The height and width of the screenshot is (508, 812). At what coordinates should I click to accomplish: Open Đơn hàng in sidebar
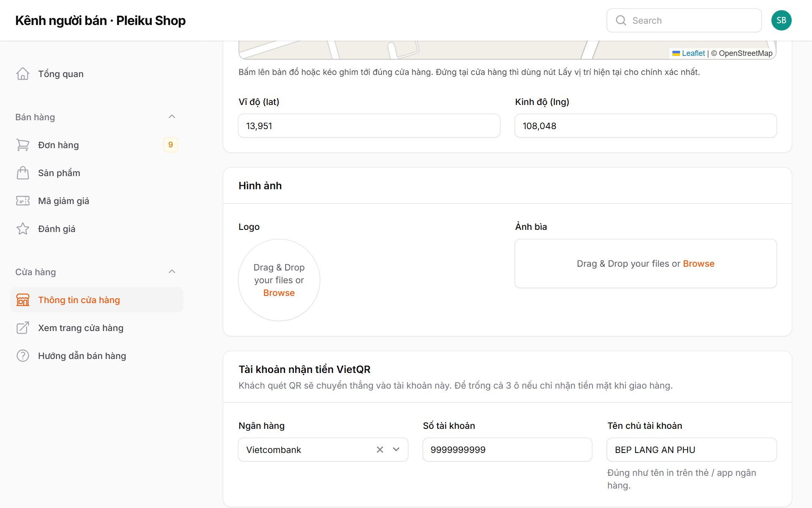(97, 145)
